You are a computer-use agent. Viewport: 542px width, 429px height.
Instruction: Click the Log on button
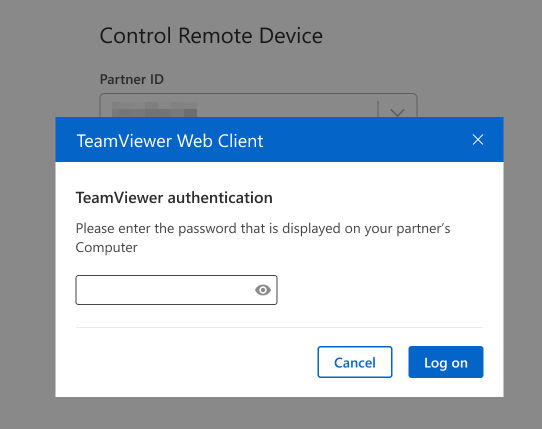(446, 362)
